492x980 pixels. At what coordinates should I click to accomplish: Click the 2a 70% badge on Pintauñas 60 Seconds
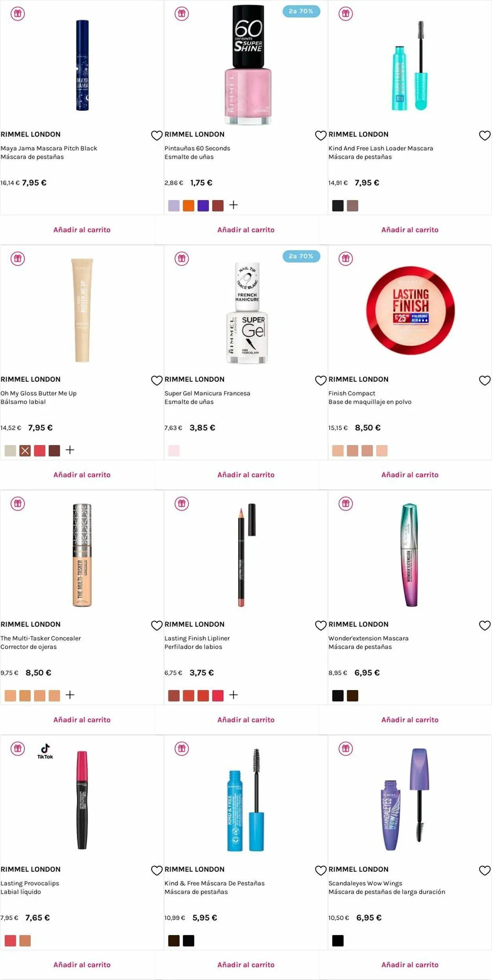pyautogui.click(x=301, y=11)
